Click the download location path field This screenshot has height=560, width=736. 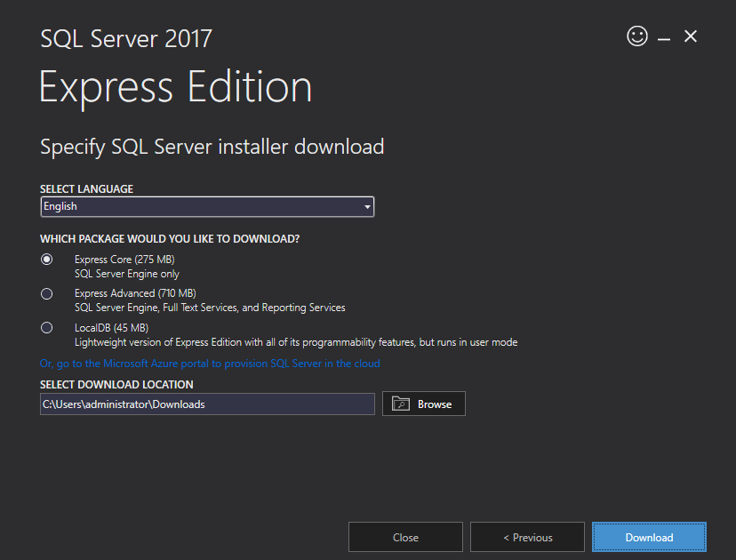[x=207, y=404]
